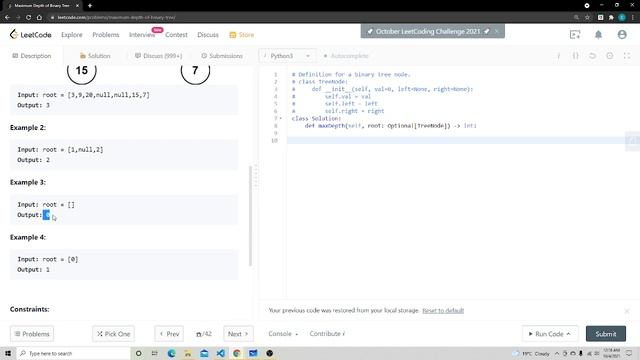The height and width of the screenshot is (360, 640).
Task: Switch to Chrome on taskbar
Action: (237, 353)
